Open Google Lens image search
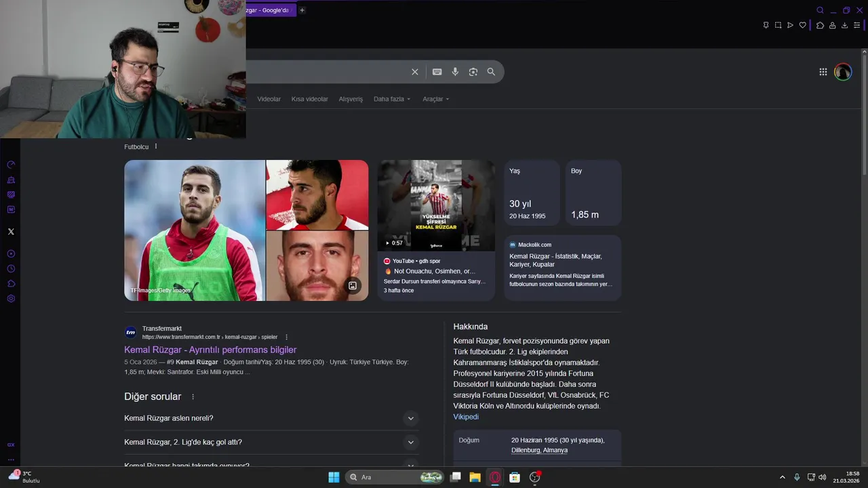Screen dimensions: 868x488 pos(473,72)
